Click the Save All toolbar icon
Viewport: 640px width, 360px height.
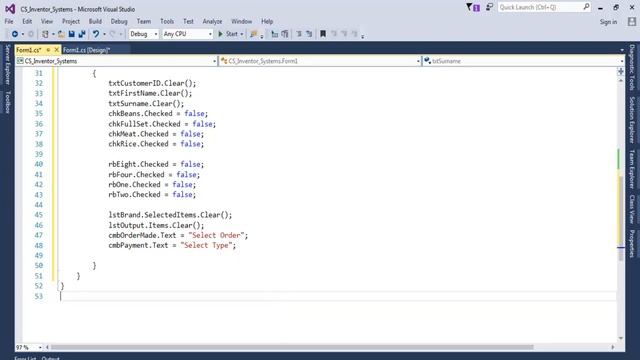[x=82, y=34]
